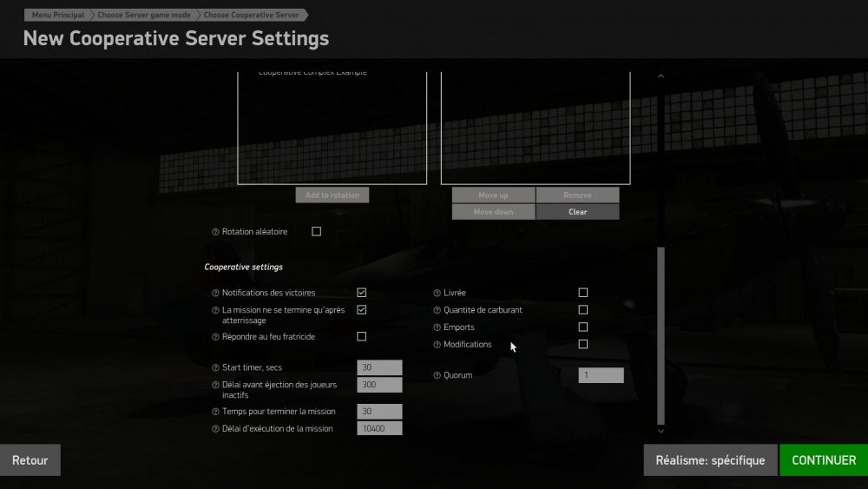This screenshot has width=868, height=489.
Task: Click scroll down arrow of settings panel
Action: click(x=661, y=431)
